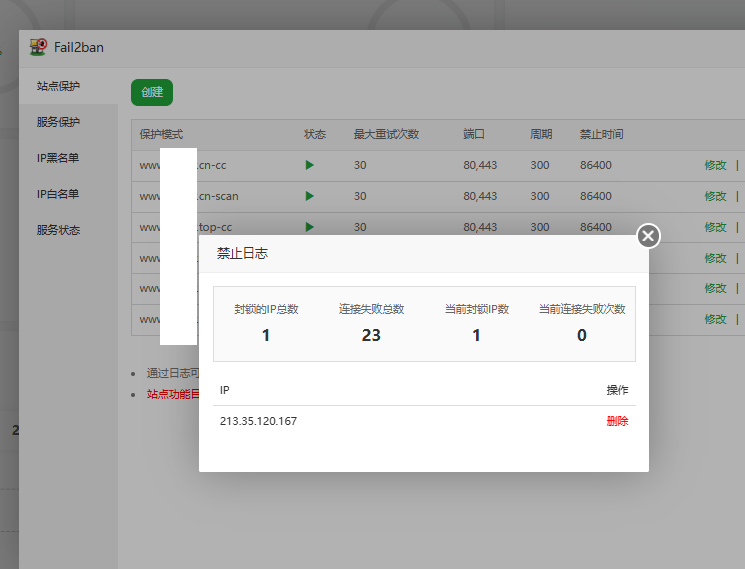Click the 连接失败总数 value 23
The image size is (745, 569).
tap(371, 335)
